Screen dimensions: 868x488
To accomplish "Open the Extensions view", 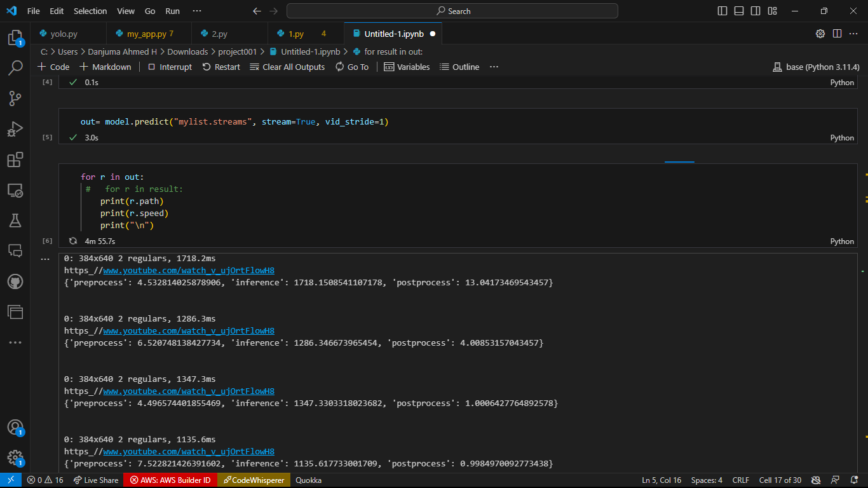I will (15, 159).
